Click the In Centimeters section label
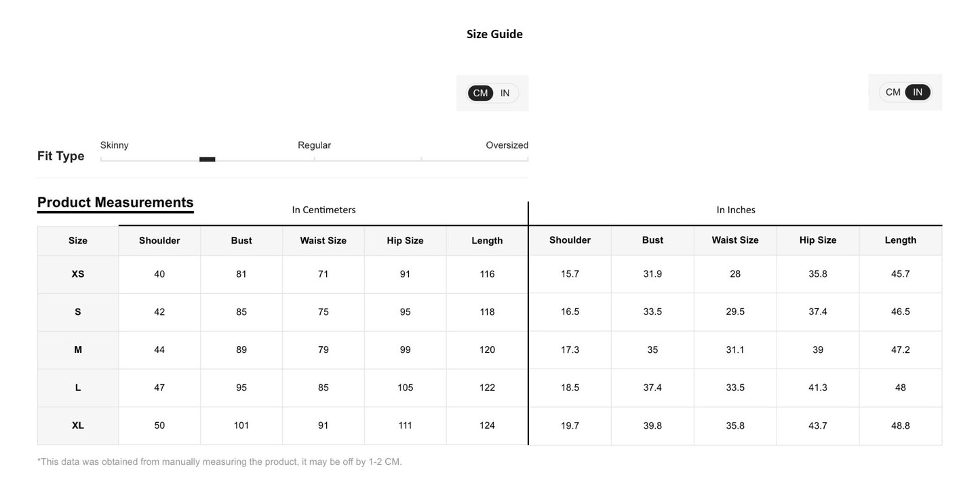Viewport: 980px width, 494px height. (x=324, y=210)
